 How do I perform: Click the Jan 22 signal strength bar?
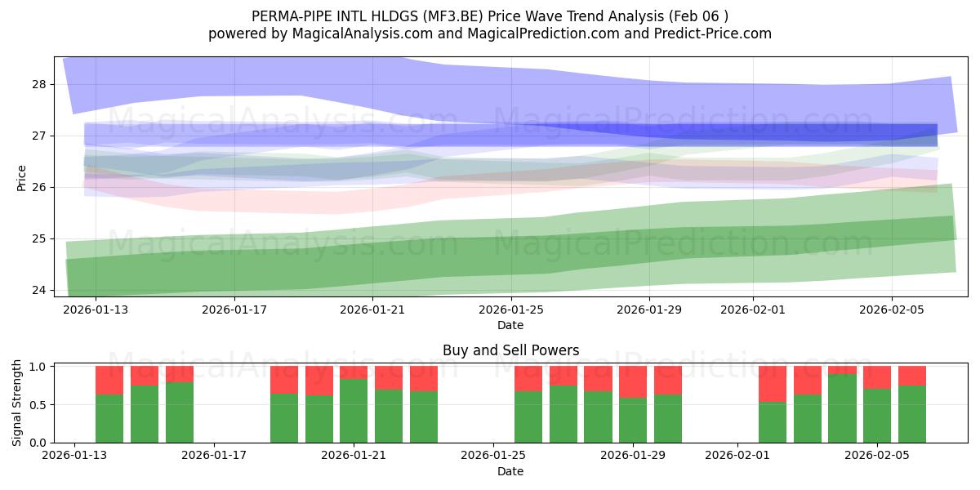pyautogui.click(x=389, y=404)
